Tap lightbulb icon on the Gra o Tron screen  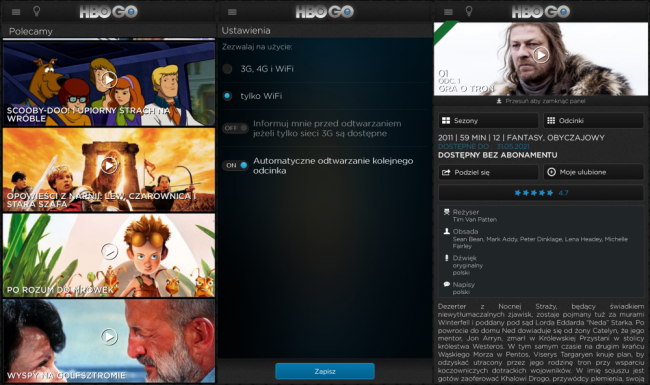(x=469, y=12)
